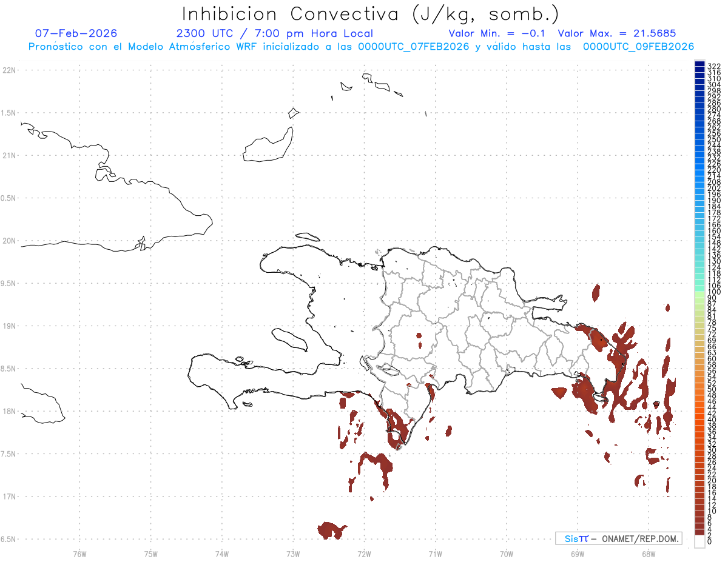
Task: Click the '72W' longitude label
Action: click(x=364, y=554)
